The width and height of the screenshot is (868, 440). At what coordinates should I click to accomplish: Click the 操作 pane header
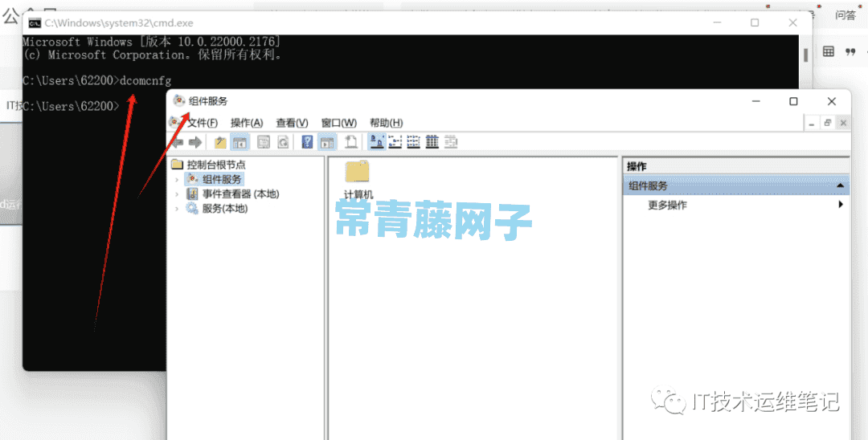tap(736, 166)
